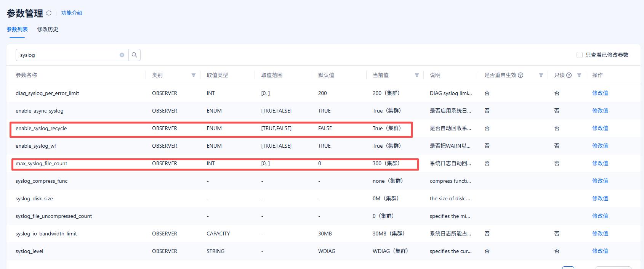Click 修改值 for enable_syslog_recycle
Screen dimensions: 644x269
coord(600,128)
